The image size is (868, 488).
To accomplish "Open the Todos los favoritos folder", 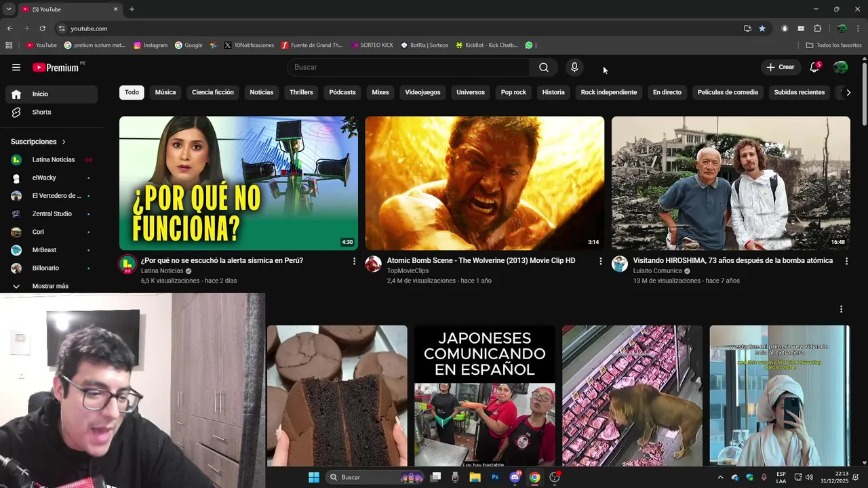I will pos(833,45).
